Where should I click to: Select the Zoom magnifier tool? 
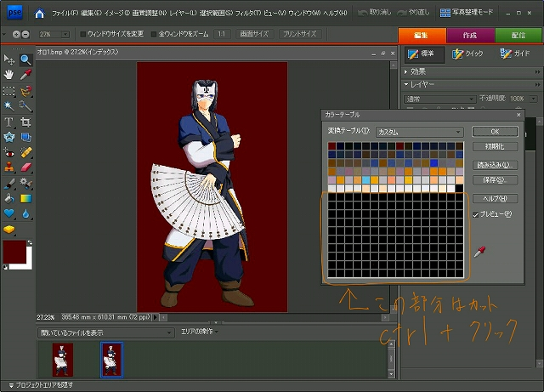coord(25,60)
